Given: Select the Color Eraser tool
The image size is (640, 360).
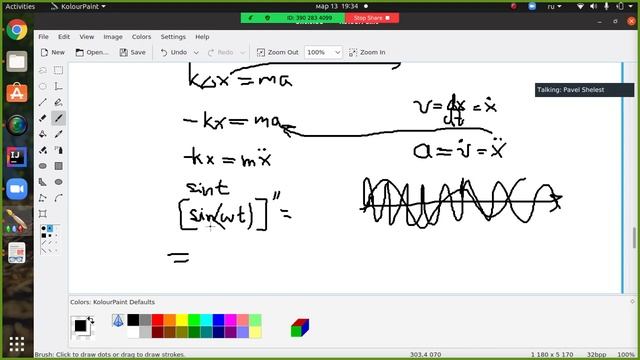Looking at the screenshot, I should pyautogui.click(x=43, y=150).
